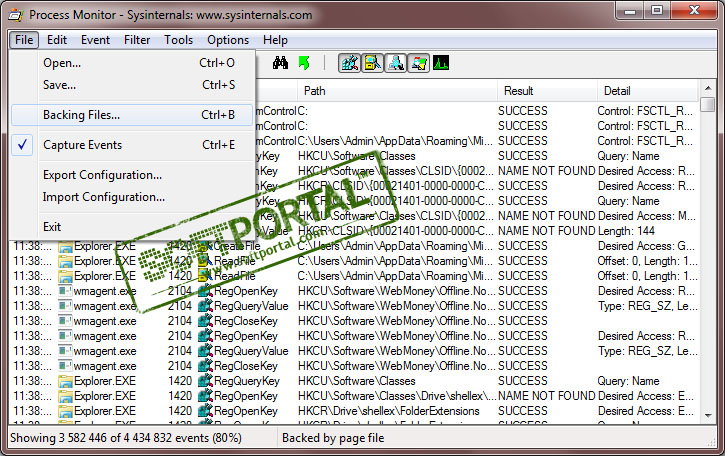Click the CreateFile operation icon
725x456 pixels.
coord(205,246)
